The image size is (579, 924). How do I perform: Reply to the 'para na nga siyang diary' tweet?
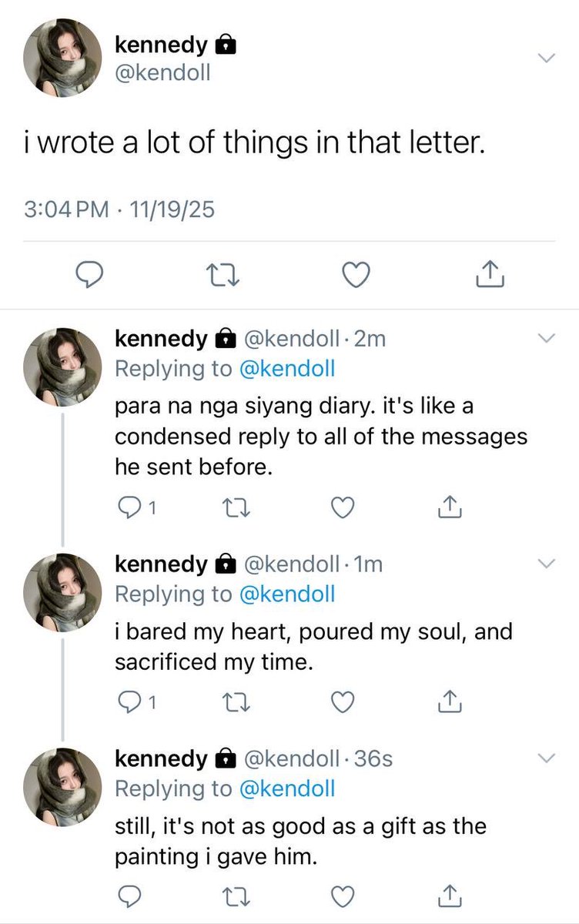coord(136,507)
